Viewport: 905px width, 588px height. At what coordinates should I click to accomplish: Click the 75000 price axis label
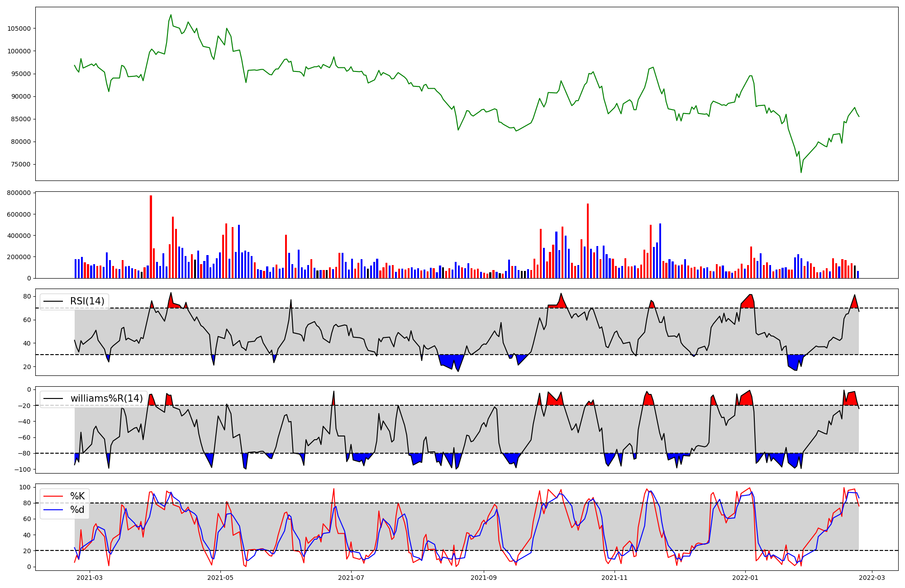pyautogui.click(x=21, y=165)
